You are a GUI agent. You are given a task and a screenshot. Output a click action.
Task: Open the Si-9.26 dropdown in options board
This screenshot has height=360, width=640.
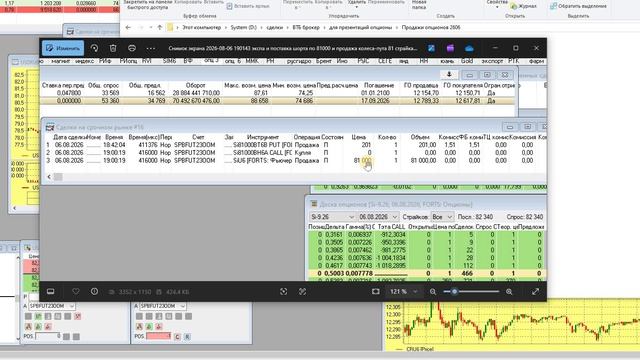coord(332,217)
